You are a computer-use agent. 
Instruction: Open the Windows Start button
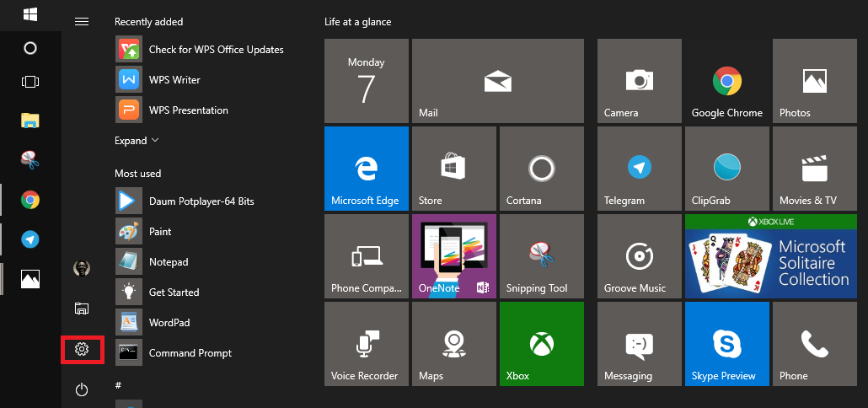29,13
